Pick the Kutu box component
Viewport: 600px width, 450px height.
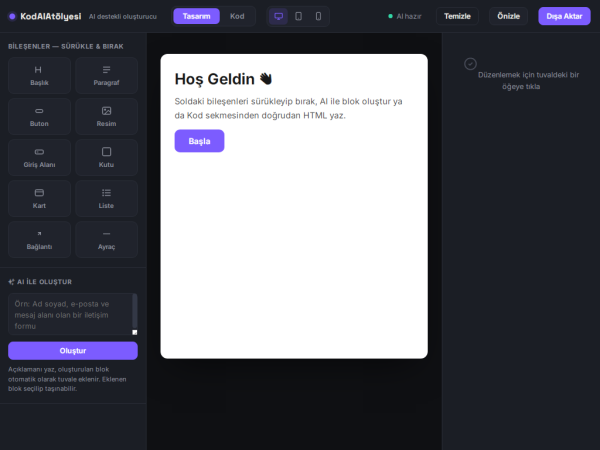(106, 157)
